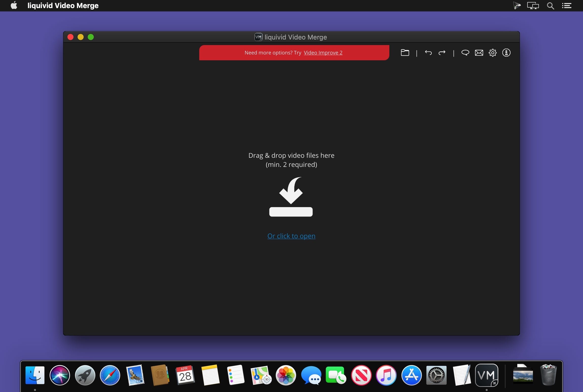Open settings via the gear icon
The height and width of the screenshot is (392, 583).
click(493, 53)
